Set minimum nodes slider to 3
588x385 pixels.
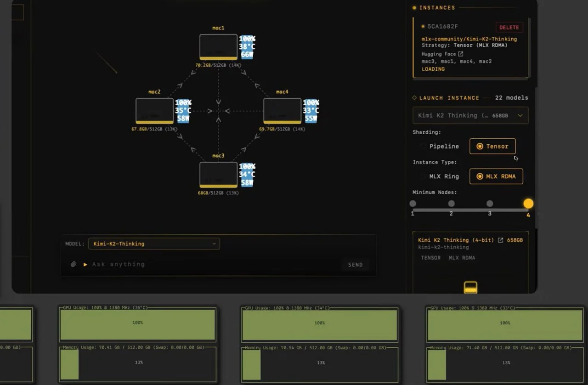pyautogui.click(x=490, y=204)
